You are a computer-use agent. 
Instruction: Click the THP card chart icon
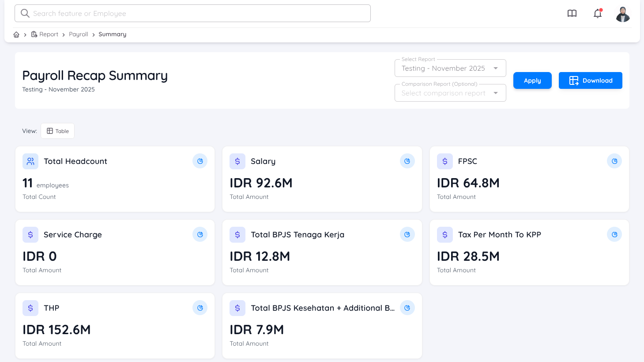[200, 308]
